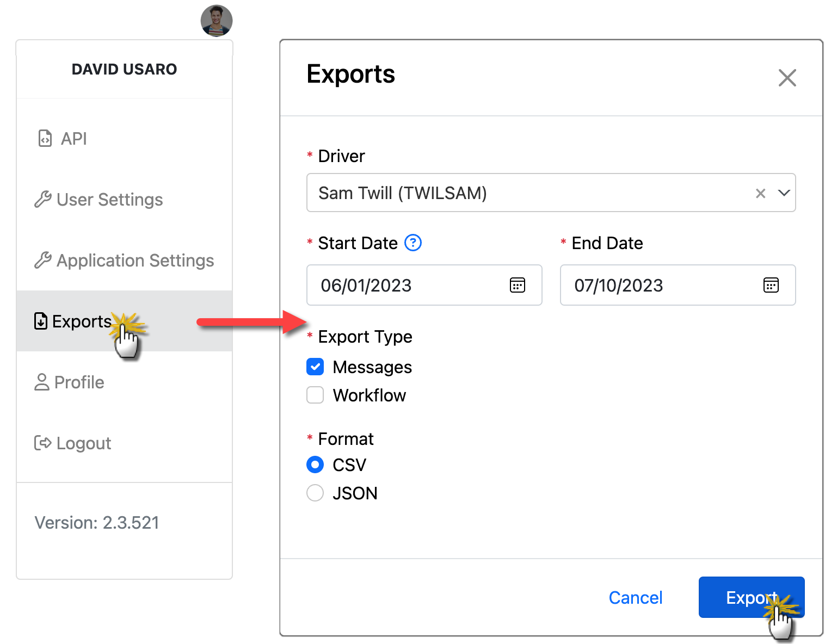Click the Application Settings wrench icon
This screenshot has height=644, width=825.
pyautogui.click(x=42, y=261)
